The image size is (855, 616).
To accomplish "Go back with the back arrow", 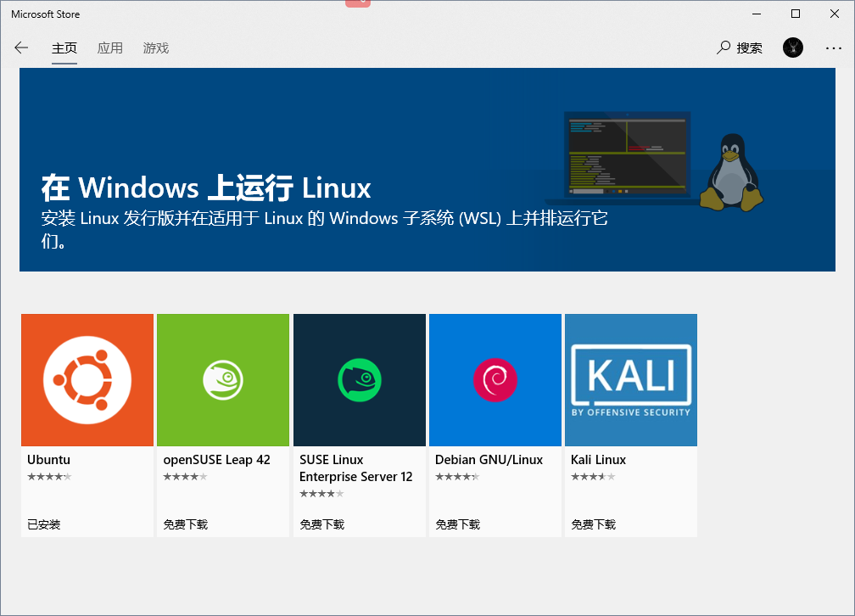I will [x=21, y=48].
